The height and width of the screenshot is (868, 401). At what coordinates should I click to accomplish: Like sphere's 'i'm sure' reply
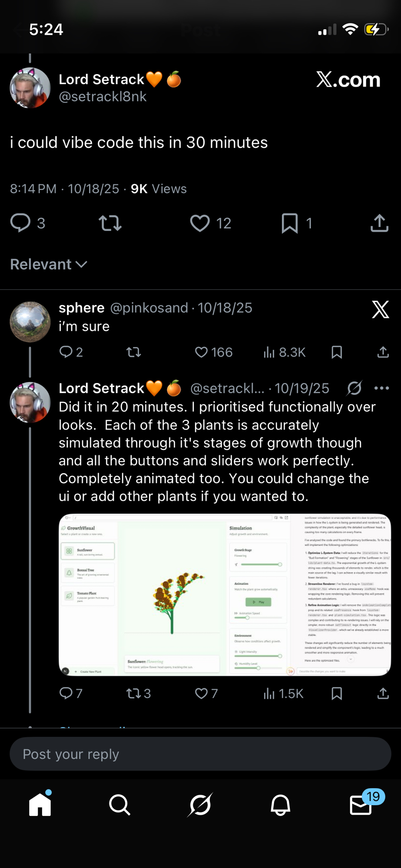click(201, 352)
